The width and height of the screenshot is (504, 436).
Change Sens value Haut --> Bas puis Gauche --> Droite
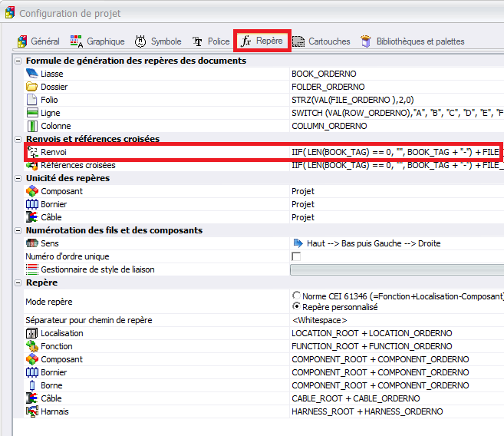click(x=374, y=244)
